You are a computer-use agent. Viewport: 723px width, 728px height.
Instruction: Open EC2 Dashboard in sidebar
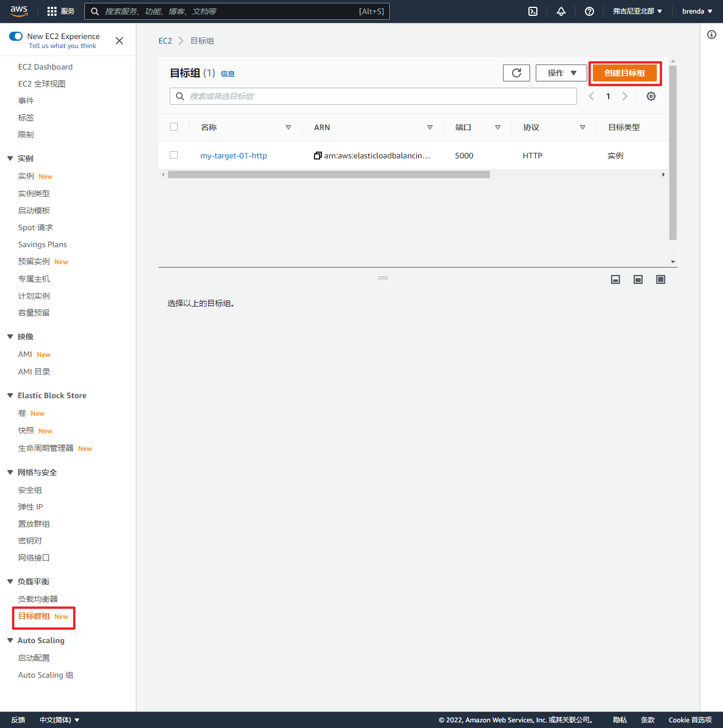[x=45, y=67]
